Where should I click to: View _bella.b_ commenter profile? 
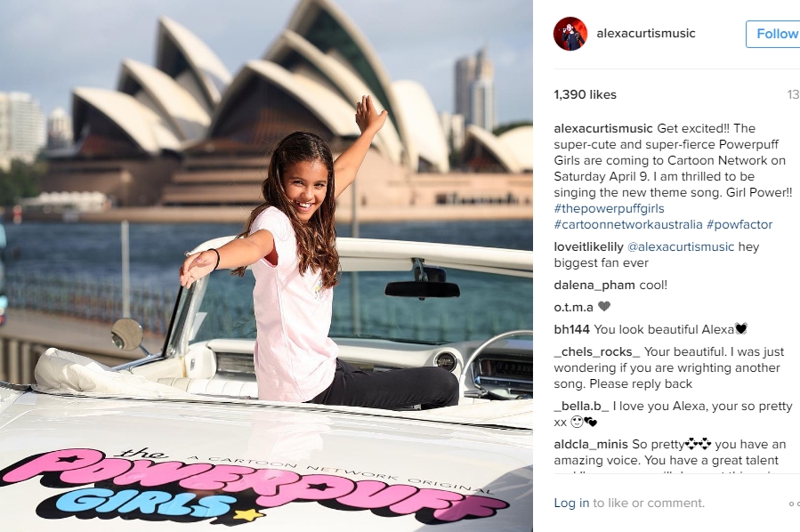click(582, 406)
